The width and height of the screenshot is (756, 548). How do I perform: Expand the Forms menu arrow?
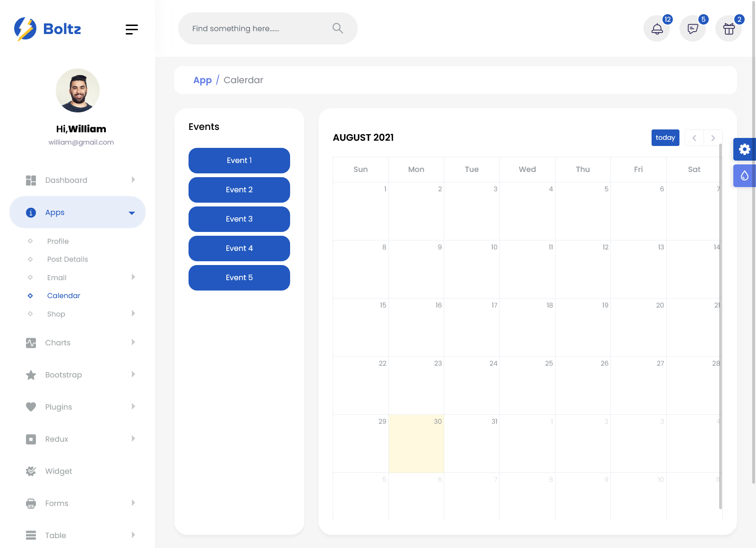133,503
